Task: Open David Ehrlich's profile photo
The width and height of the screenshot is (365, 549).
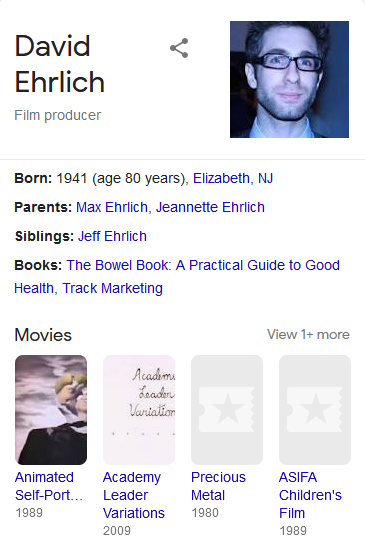Action: click(289, 79)
